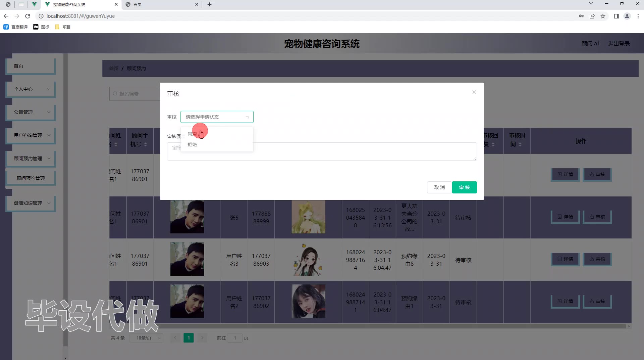This screenshot has height=360, width=644.
Task: Open 详情 for the 用户姓名2 row
Action: (x=565, y=302)
